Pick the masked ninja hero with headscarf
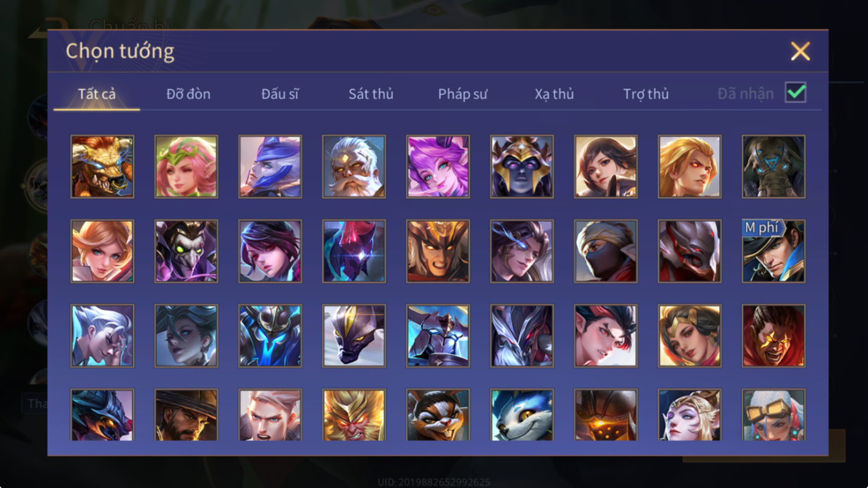Viewport: 868px width, 488px height. tap(606, 252)
